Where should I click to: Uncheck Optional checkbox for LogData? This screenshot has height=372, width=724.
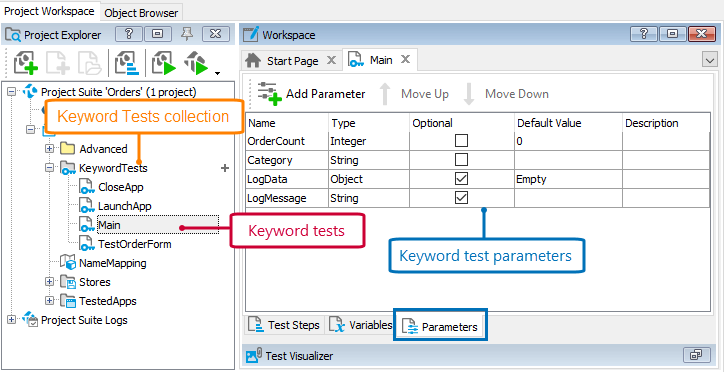click(x=461, y=179)
